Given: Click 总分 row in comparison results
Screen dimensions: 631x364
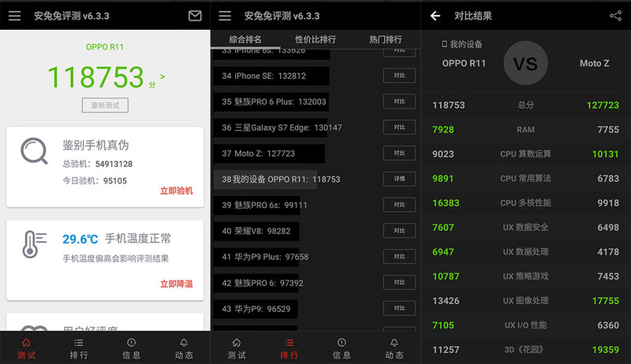Looking at the screenshot, I should [525, 106].
